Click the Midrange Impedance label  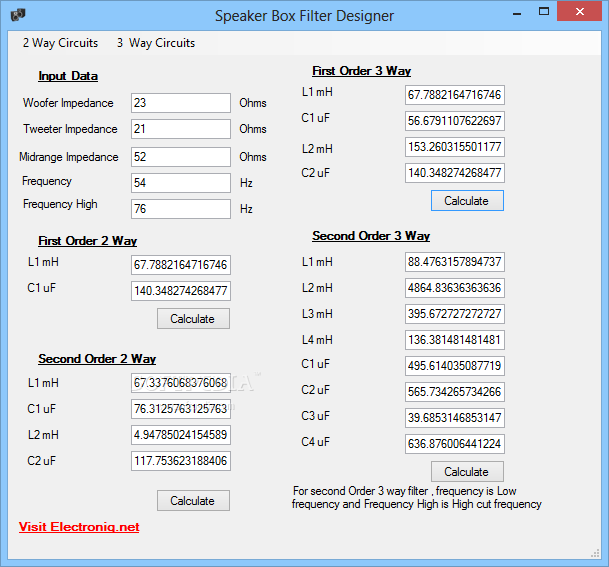tap(69, 157)
